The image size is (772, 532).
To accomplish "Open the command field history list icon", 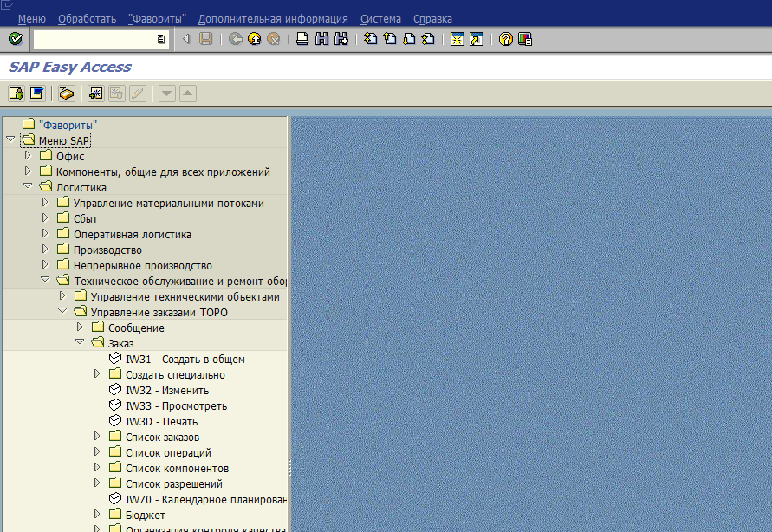I will click(x=161, y=39).
